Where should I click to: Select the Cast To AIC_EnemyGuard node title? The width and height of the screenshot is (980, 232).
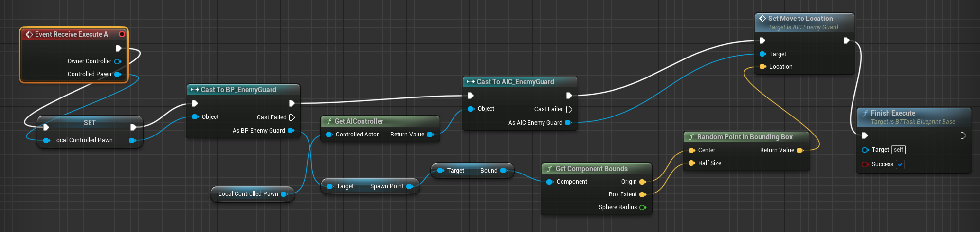tap(515, 82)
